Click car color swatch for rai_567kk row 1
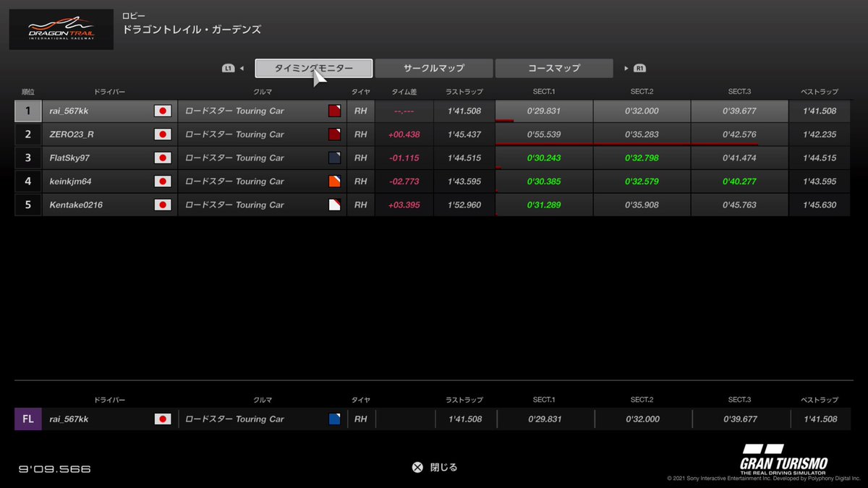 (334, 111)
